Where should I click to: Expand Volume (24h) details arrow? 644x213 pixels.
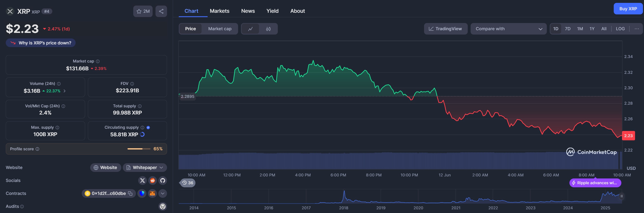pyautogui.click(x=64, y=91)
